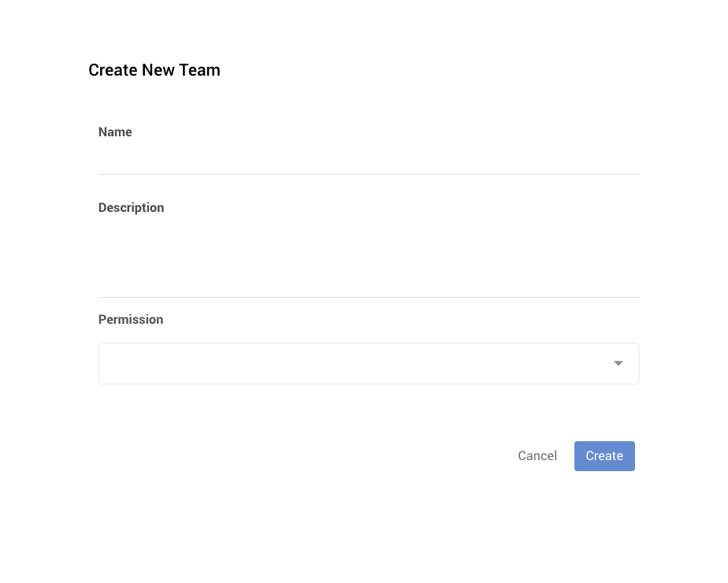Dismiss the dialog using Cancel
This screenshot has width=728, height=583.
pos(537,455)
